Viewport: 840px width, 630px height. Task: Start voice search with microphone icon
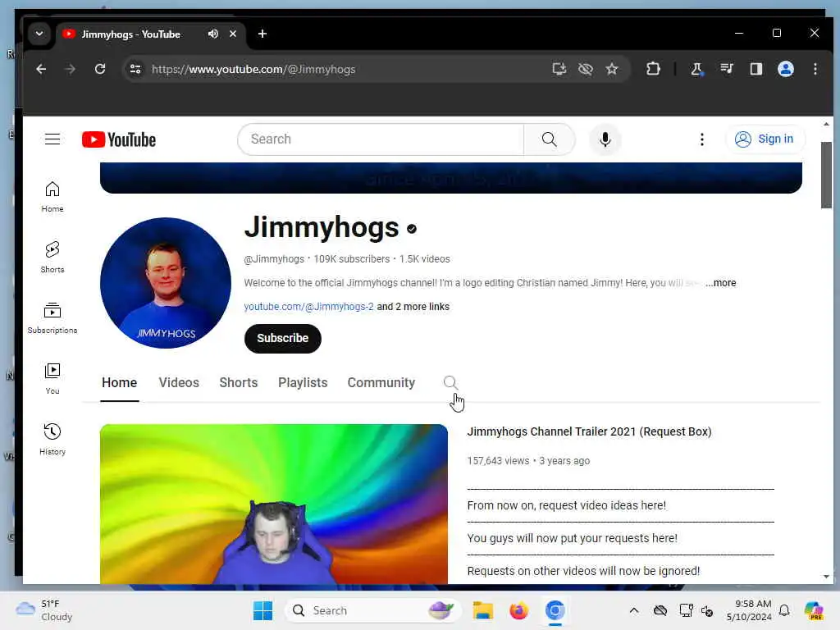(x=605, y=139)
